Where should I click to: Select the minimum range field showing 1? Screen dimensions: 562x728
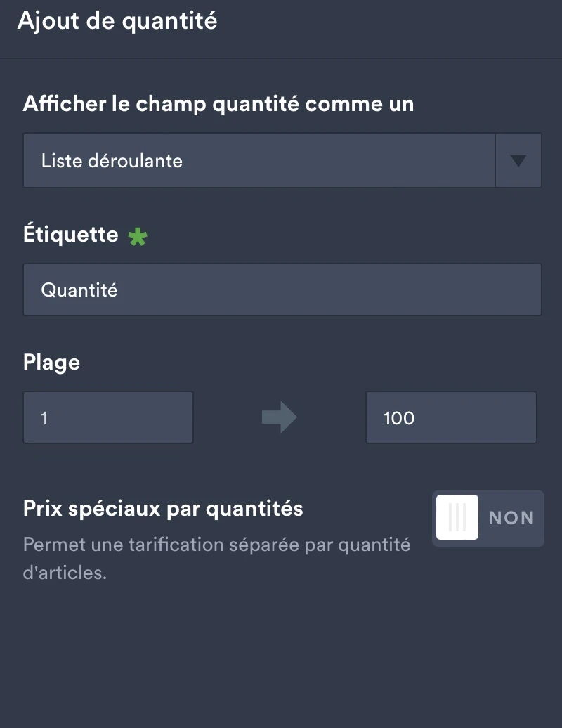tap(108, 417)
